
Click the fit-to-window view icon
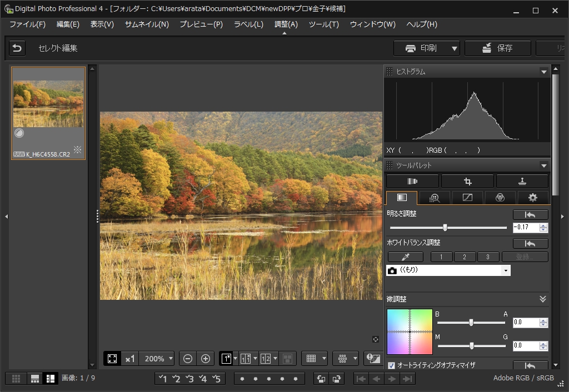pyautogui.click(x=112, y=358)
